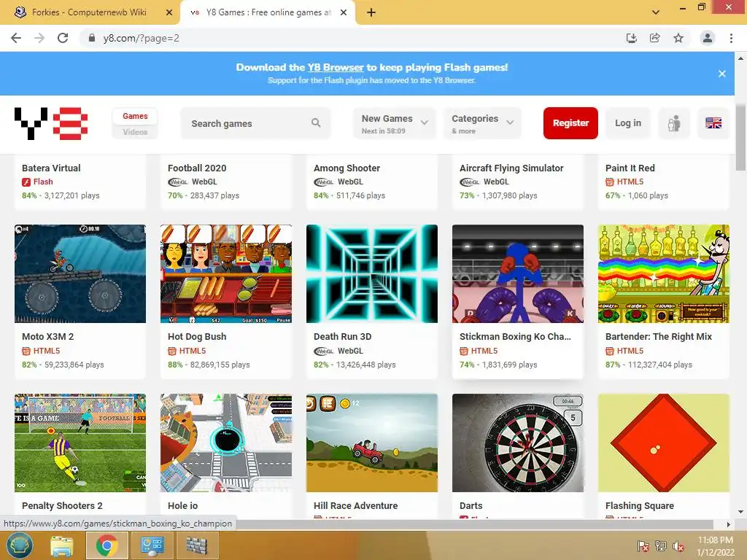The height and width of the screenshot is (560, 747).
Task: Bookmark this page with star icon
Action: (678, 38)
